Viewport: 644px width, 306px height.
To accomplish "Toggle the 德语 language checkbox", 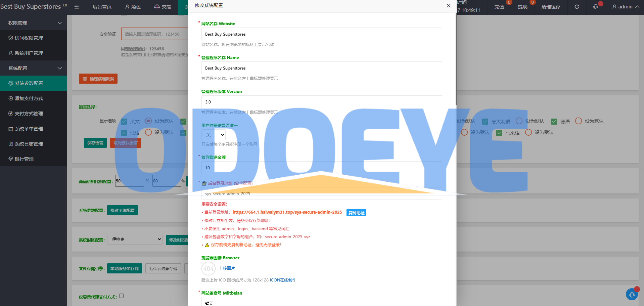I will point(554,122).
